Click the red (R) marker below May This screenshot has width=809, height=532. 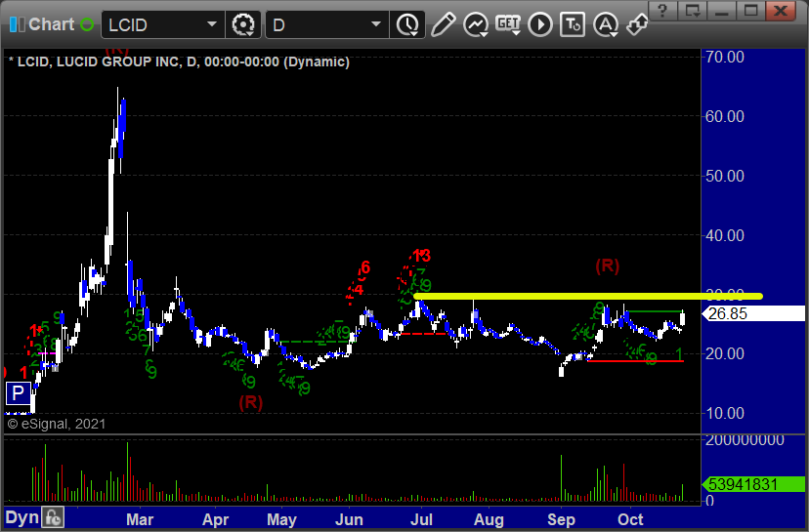251,402
